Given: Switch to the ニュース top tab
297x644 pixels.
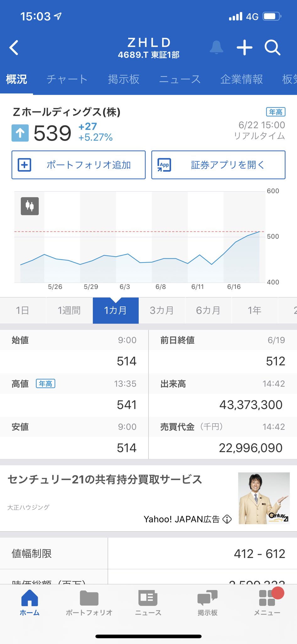Looking at the screenshot, I should [180, 79].
